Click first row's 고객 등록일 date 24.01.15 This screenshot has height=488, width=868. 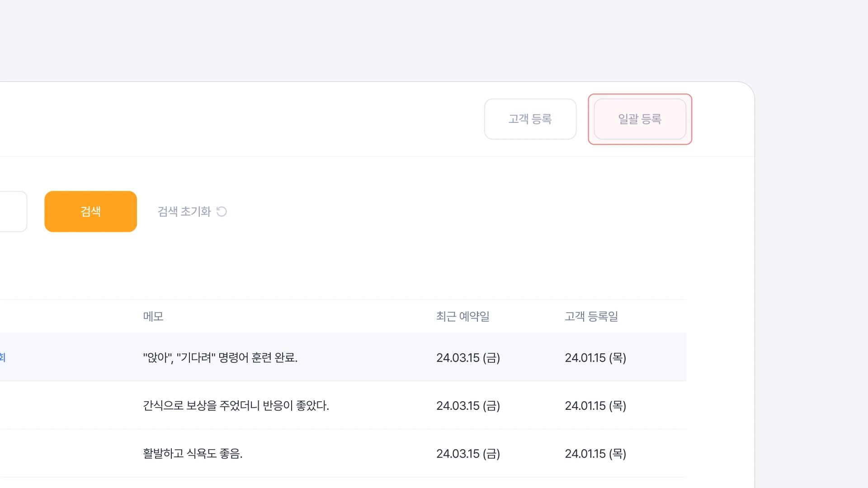tap(595, 358)
